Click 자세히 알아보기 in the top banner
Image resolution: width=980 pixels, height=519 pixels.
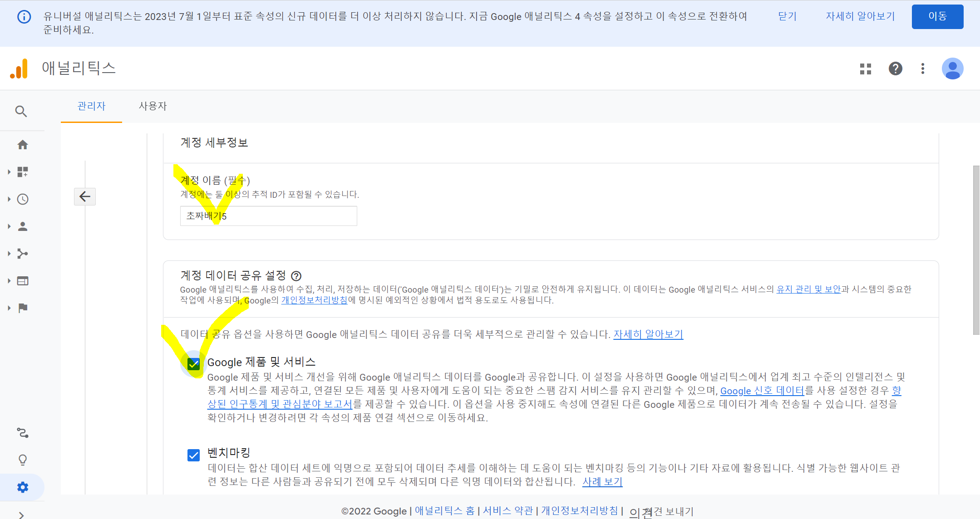[x=860, y=16]
